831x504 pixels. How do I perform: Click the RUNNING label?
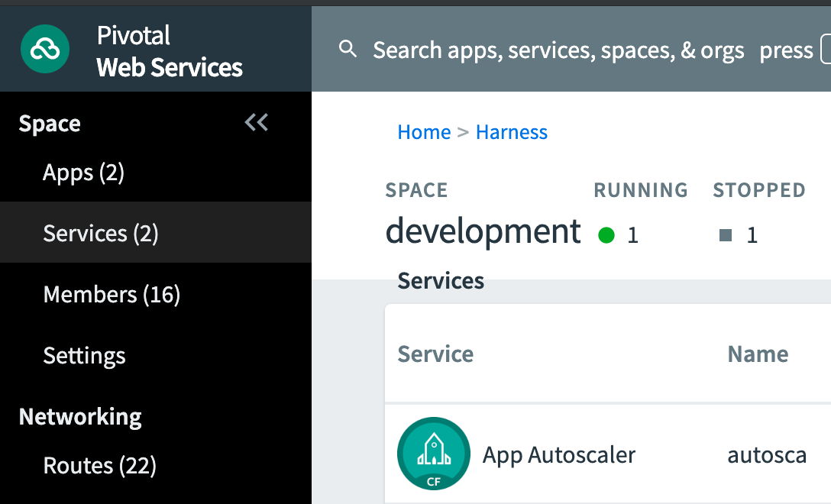point(641,190)
